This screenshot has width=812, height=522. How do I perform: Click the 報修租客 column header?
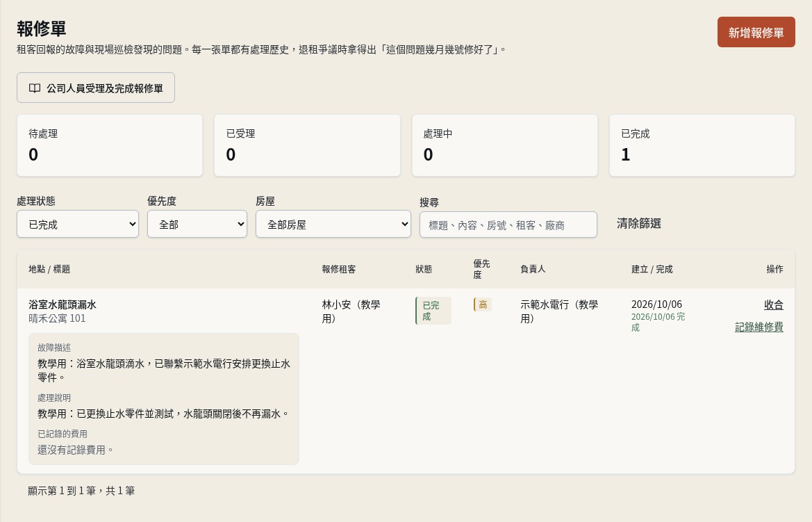339,269
